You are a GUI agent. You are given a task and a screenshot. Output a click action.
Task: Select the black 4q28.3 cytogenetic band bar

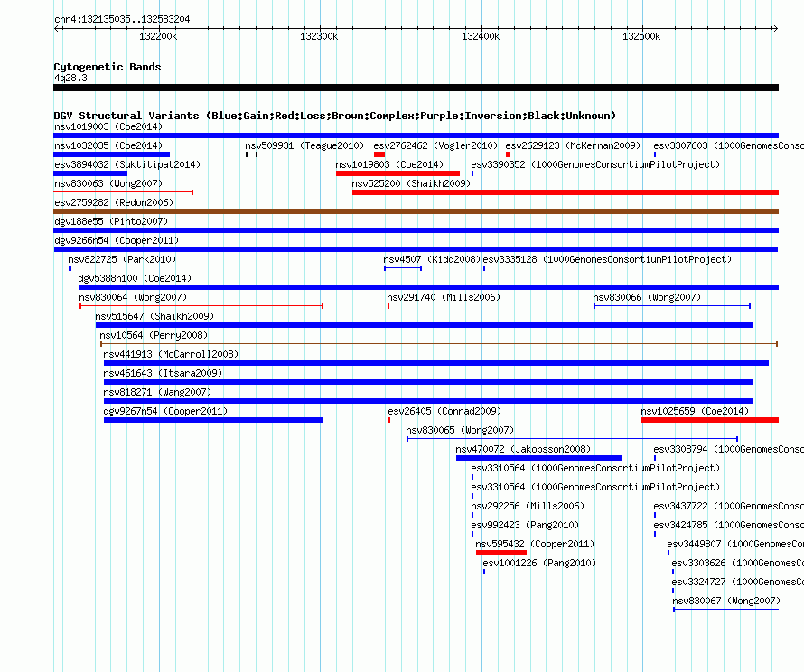pos(416,88)
